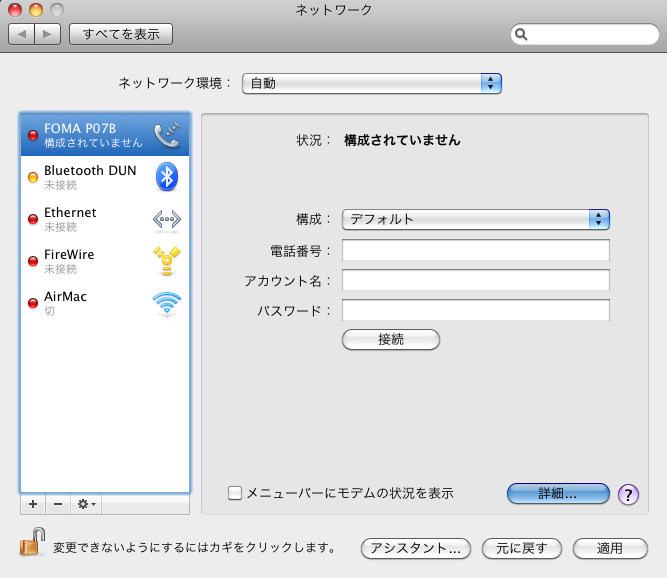Click the search field in toolbar
Screen dimensions: 667x578
pos(583,34)
